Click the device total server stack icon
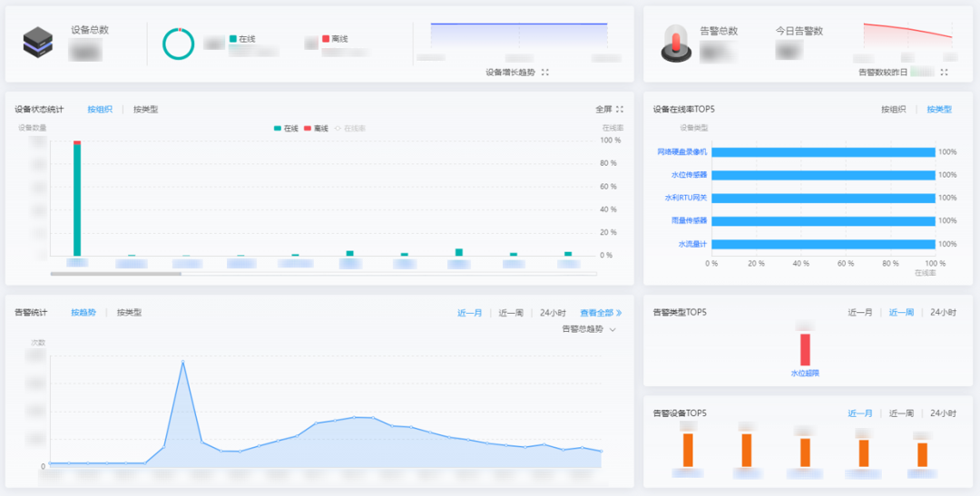 point(39,42)
